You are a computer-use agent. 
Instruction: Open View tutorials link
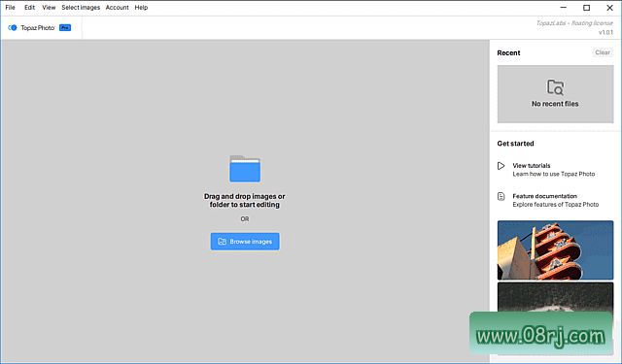click(532, 166)
